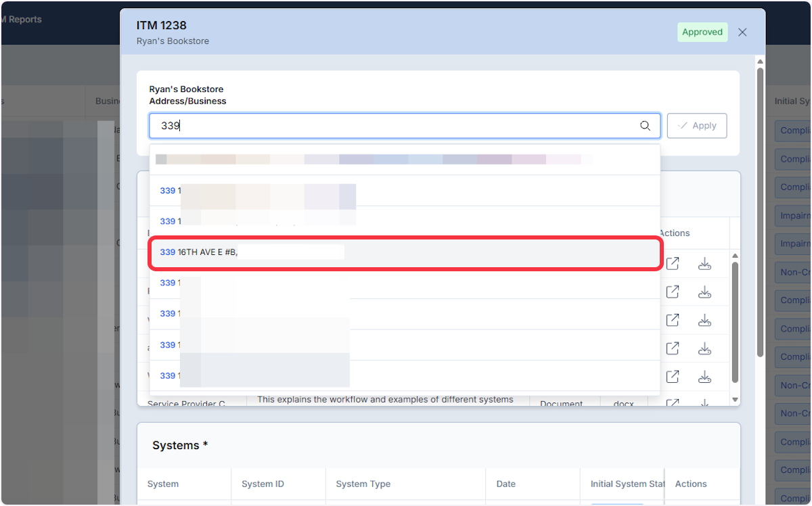Click the 'This explains the workflow' description text
Viewport: 812px width, 506px height.
coord(385,400)
